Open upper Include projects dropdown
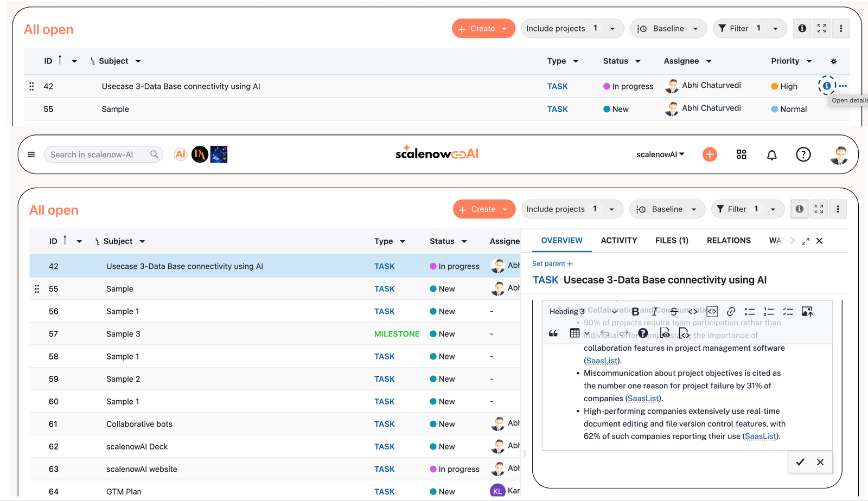Image resolution: width=868 pixels, height=501 pixels. point(572,28)
